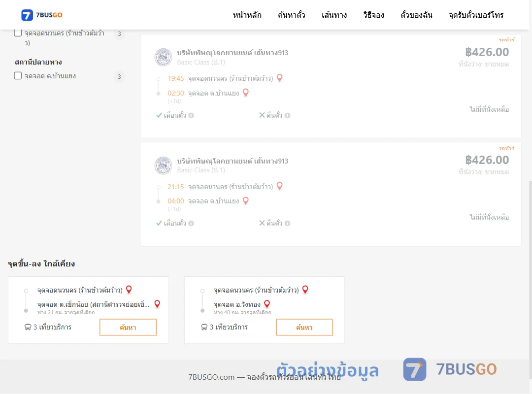Show เลื่อนตั๋ว info icon on 21:15 trip
The height and width of the screenshot is (394, 532).
pos(191,223)
